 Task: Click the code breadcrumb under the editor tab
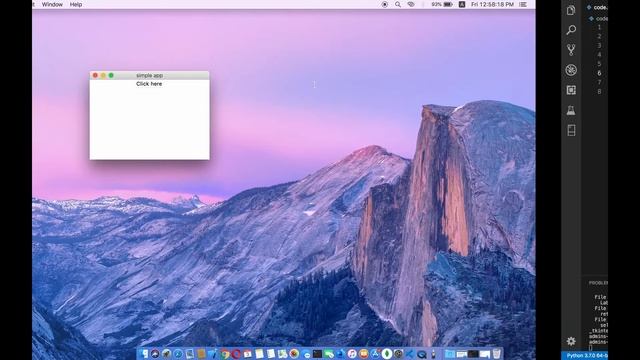tap(599, 18)
